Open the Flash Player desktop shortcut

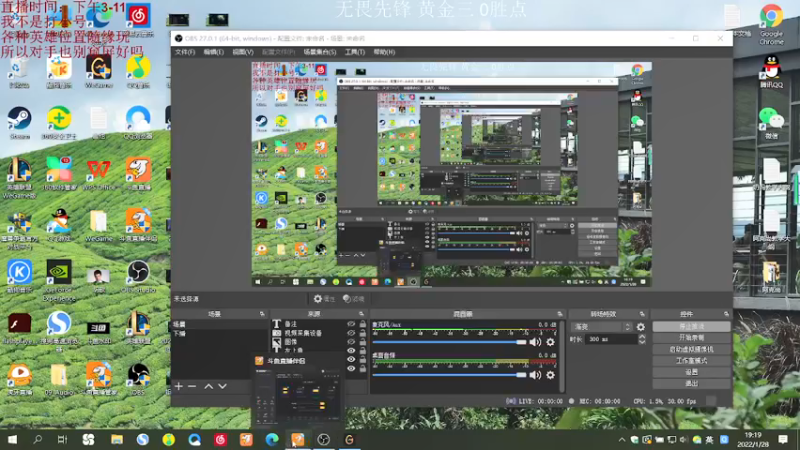(x=19, y=328)
